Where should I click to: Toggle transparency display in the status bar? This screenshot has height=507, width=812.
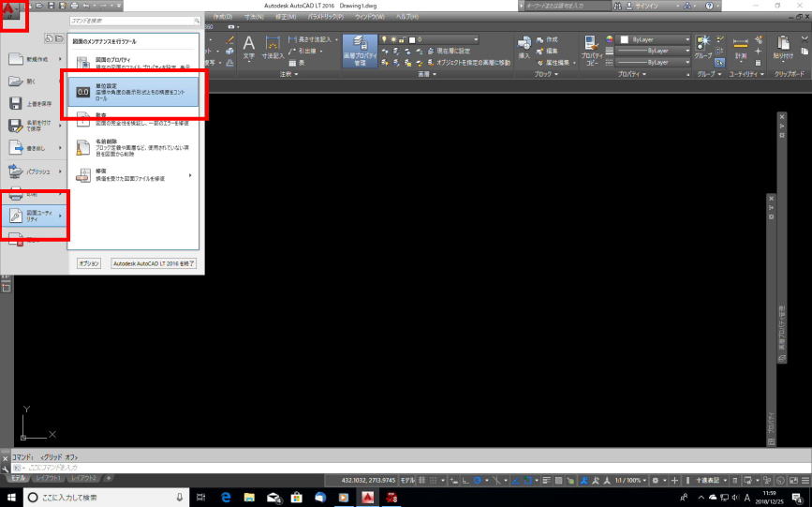(x=559, y=481)
